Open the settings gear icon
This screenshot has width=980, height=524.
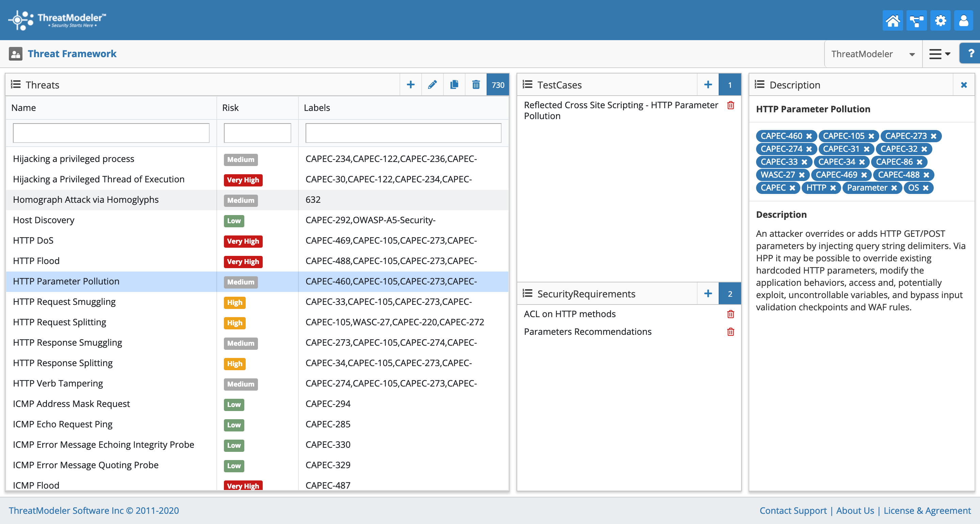click(940, 20)
